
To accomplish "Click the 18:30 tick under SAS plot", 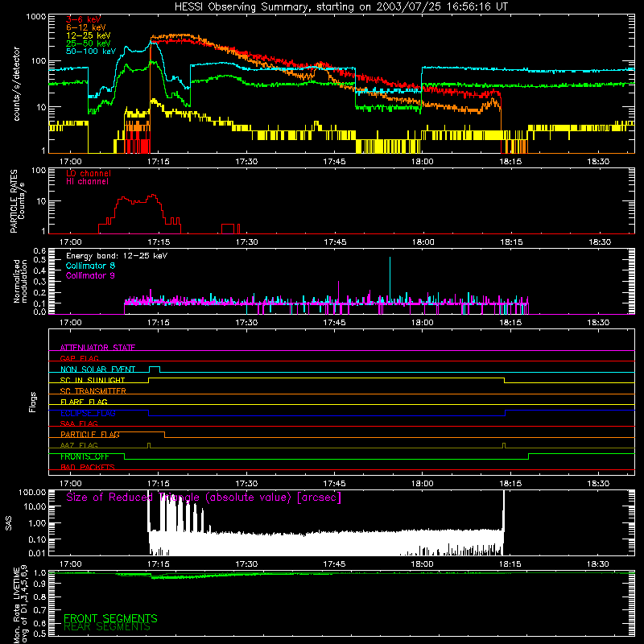I will (x=598, y=564).
